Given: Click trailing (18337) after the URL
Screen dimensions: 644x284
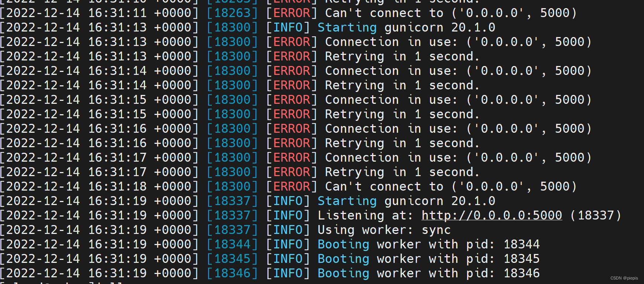Looking at the screenshot, I should 596,215.
